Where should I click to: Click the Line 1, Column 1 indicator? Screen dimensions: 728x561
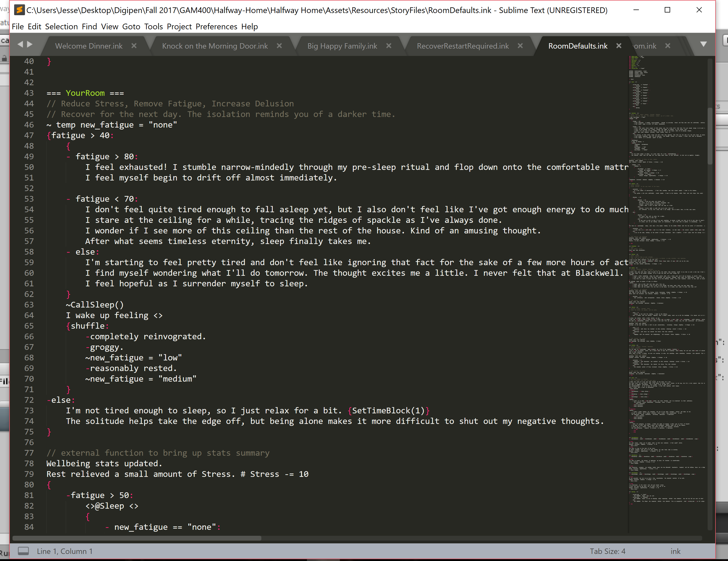click(x=65, y=551)
